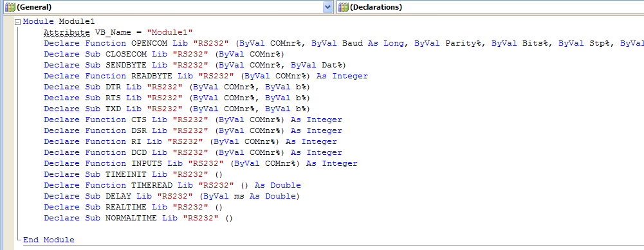The image size is (644, 250).
Task: Click the End Module statement
Action: (x=49, y=240)
